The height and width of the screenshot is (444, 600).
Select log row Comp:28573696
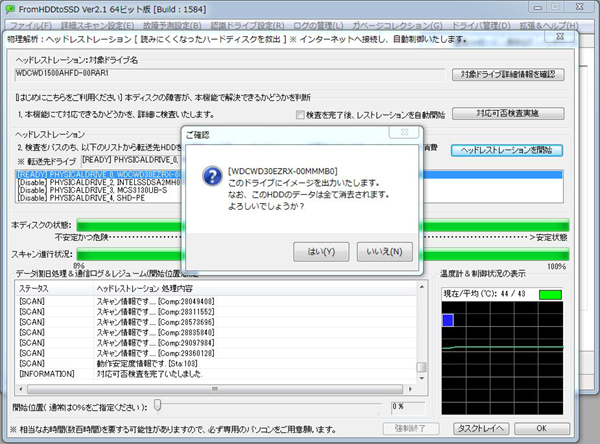[216, 322]
